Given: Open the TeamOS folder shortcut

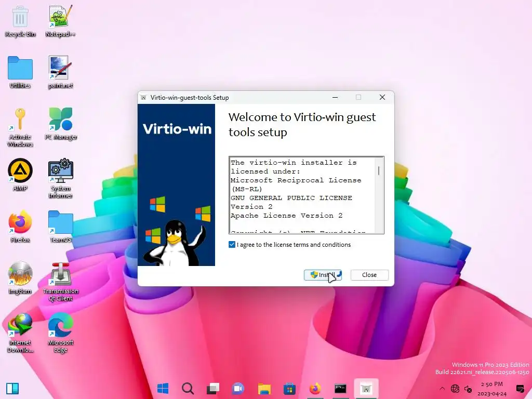Looking at the screenshot, I should (x=60, y=227).
